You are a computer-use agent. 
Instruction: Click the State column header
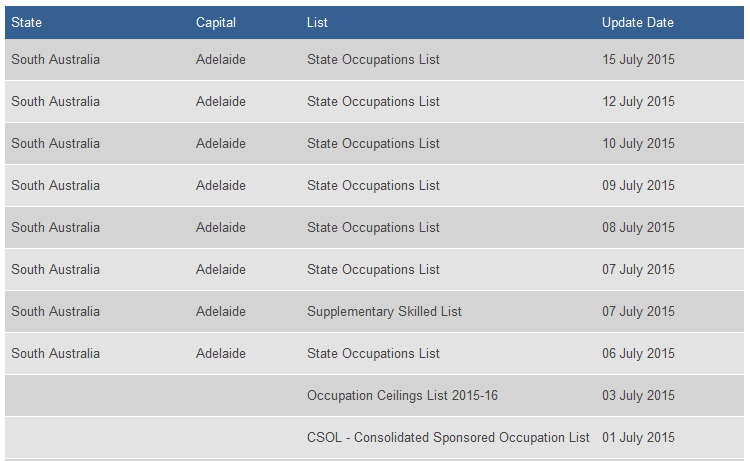coord(26,22)
